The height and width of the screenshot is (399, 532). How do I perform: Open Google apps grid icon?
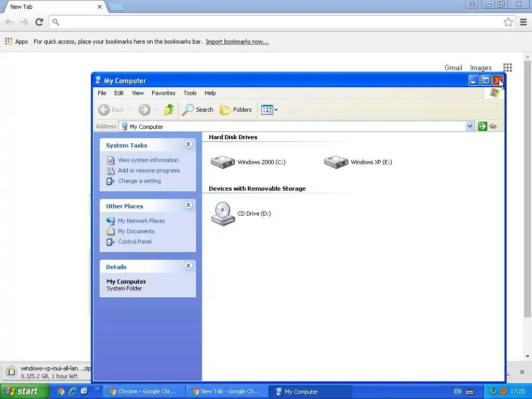tap(507, 68)
